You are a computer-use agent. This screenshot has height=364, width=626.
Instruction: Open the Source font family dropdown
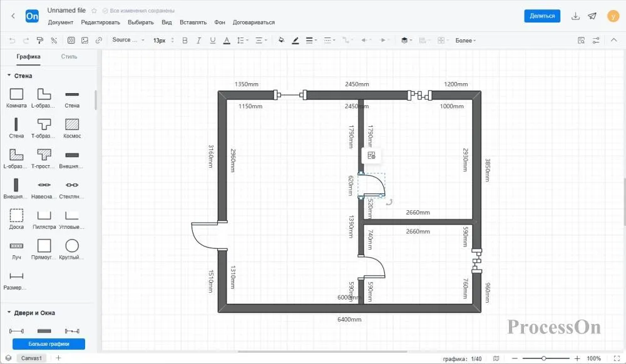coord(128,40)
